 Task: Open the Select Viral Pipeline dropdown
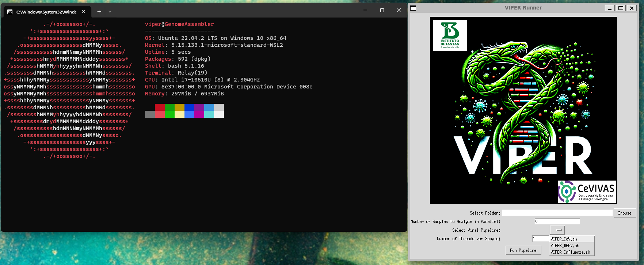click(x=557, y=230)
